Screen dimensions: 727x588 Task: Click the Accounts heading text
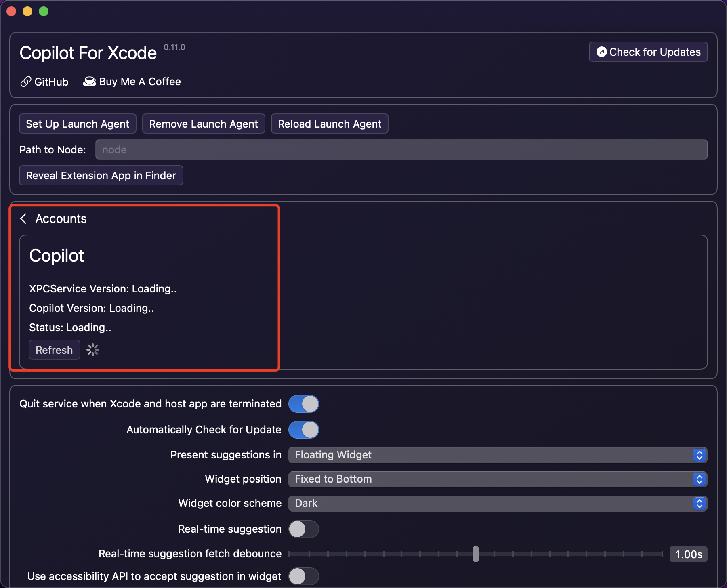(x=61, y=218)
